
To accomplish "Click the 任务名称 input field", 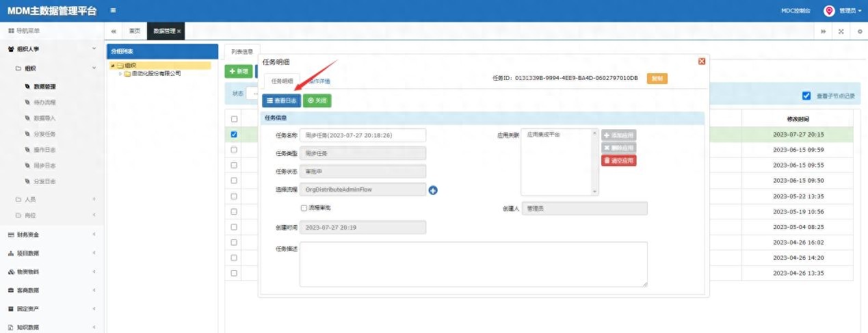I will 363,135.
